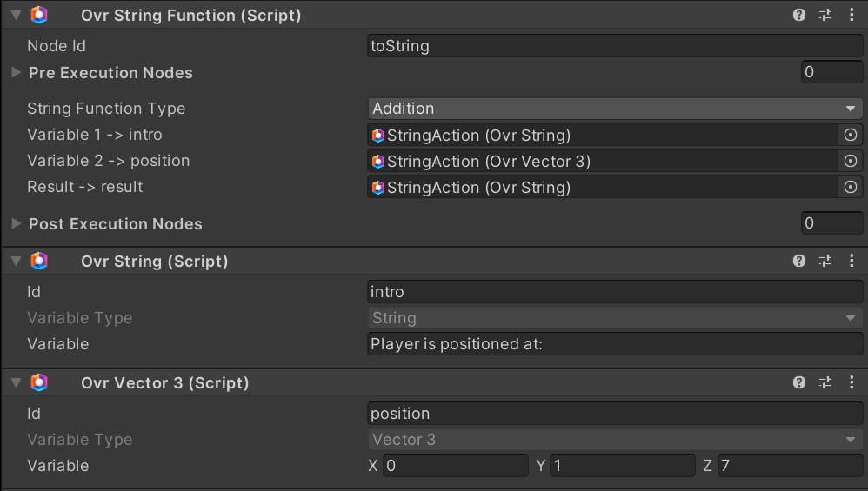The width and height of the screenshot is (868, 491).
Task: Open String Function Type dropdown
Action: (615, 109)
